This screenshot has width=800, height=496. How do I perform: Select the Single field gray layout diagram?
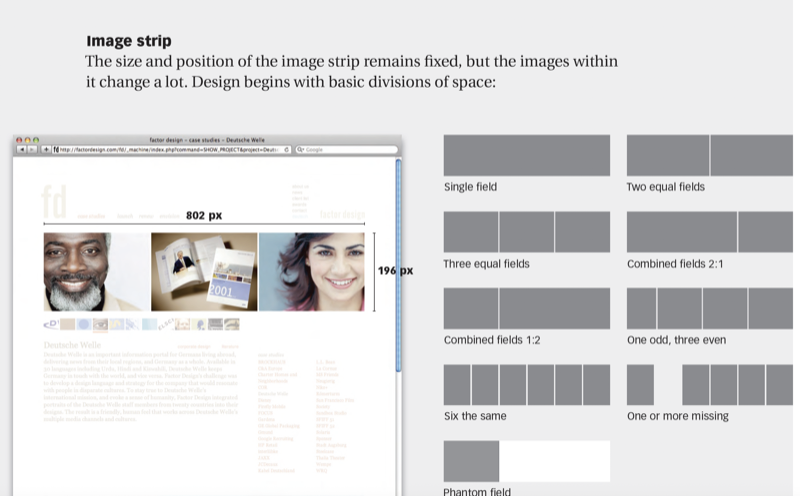coord(526,155)
